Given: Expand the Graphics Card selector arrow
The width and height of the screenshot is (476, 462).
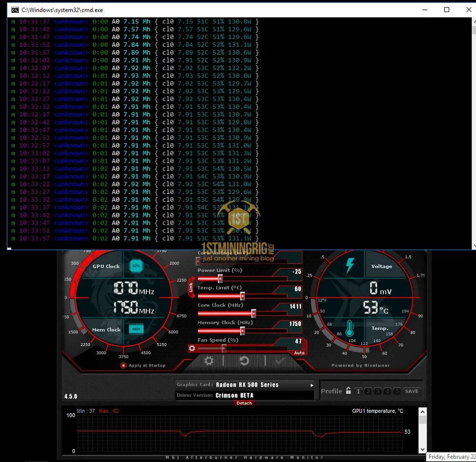Looking at the screenshot, I should tap(312, 385).
